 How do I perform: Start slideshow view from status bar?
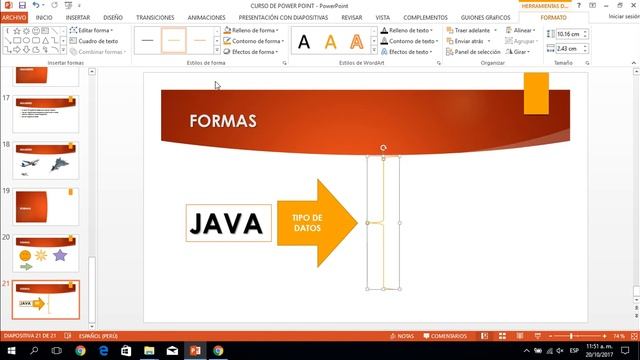(538, 336)
